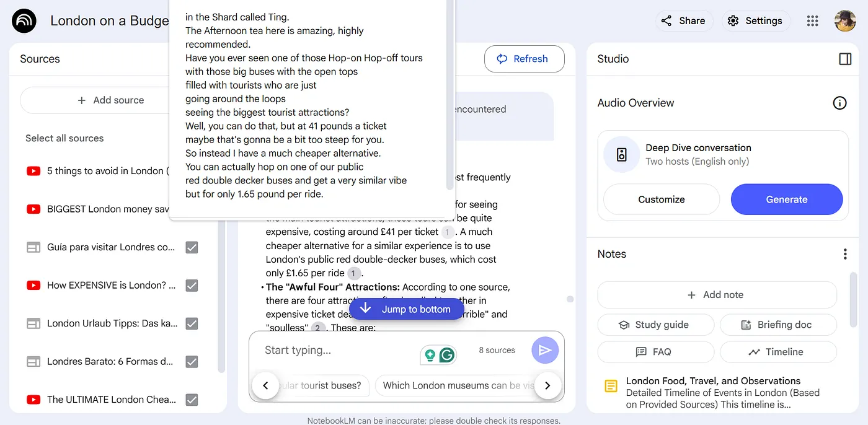Click YouTube icon of BIGGEST London money
Image resolution: width=868 pixels, height=425 pixels.
pos(33,209)
